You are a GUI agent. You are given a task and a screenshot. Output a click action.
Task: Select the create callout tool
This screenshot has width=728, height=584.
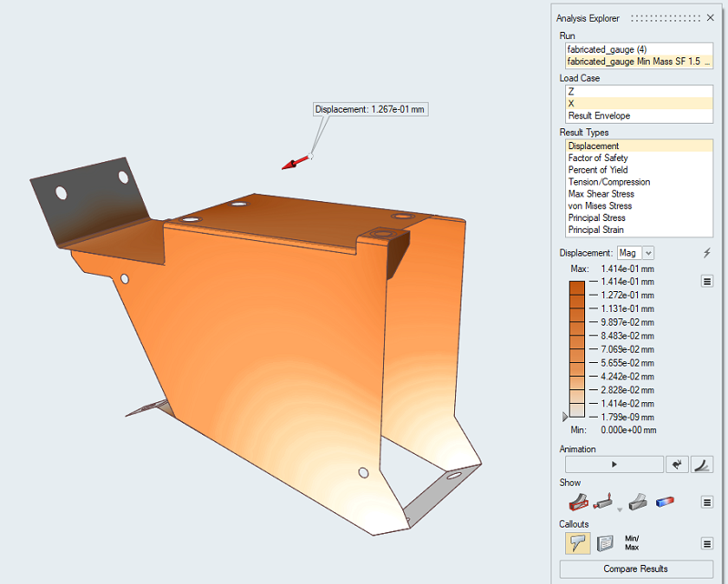[577, 543]
